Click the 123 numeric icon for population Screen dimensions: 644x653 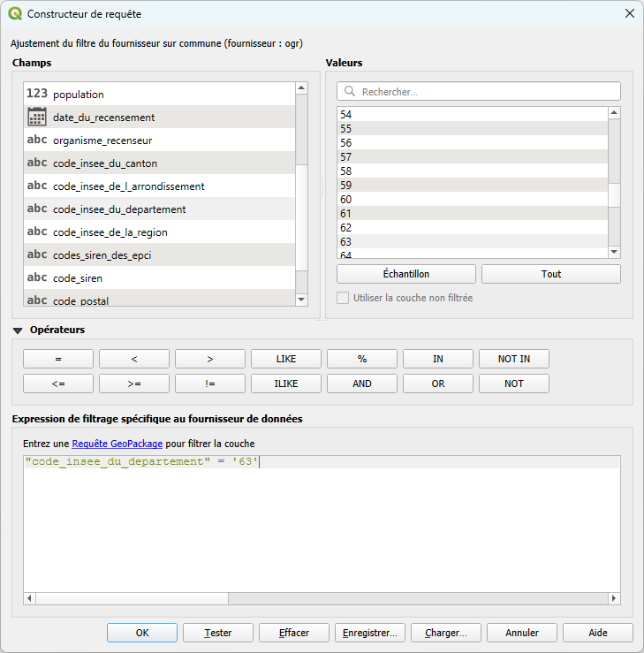click(36, 94)
